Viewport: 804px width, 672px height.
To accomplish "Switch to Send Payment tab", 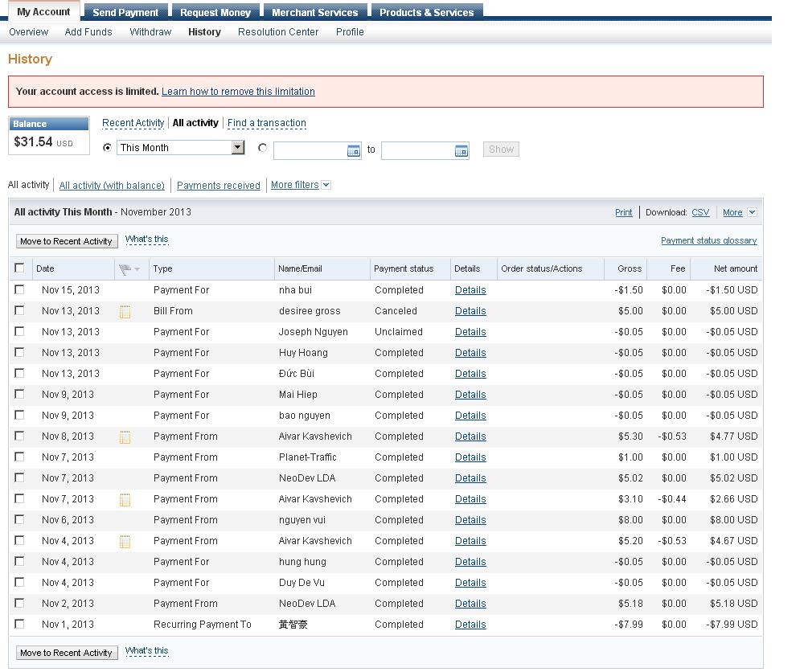I will (x=125, y=12).
